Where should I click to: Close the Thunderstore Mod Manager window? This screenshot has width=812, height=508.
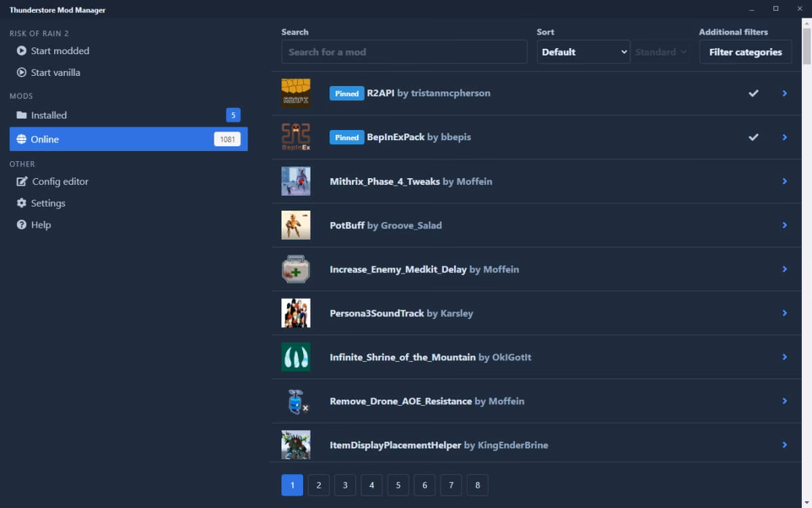click(x=799, y=9)
